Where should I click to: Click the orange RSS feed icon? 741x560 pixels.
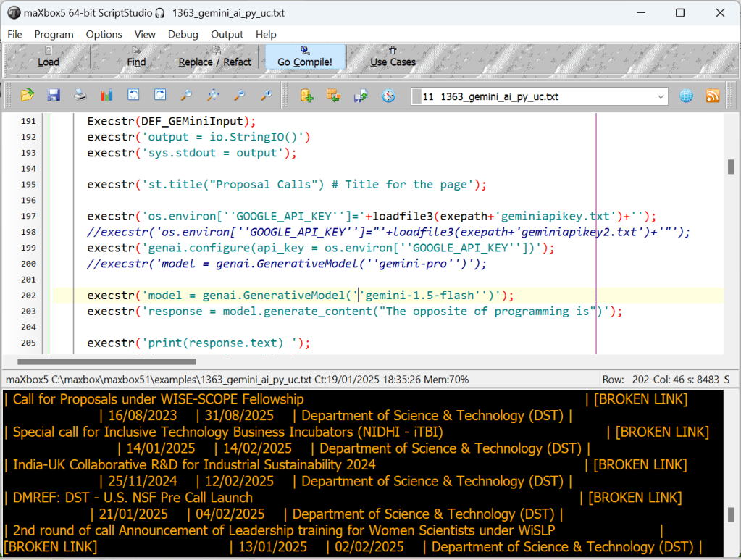(x=713, y=96)
